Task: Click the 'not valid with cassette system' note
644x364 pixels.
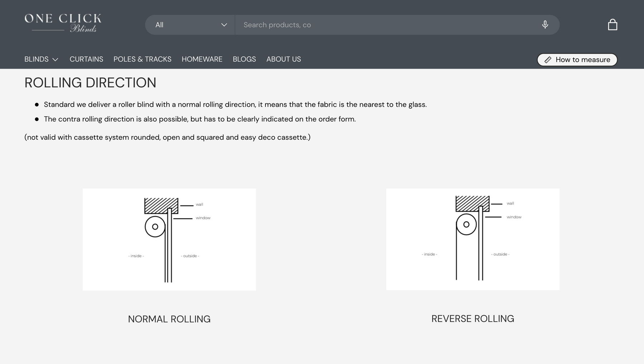Action: point(167,137)
